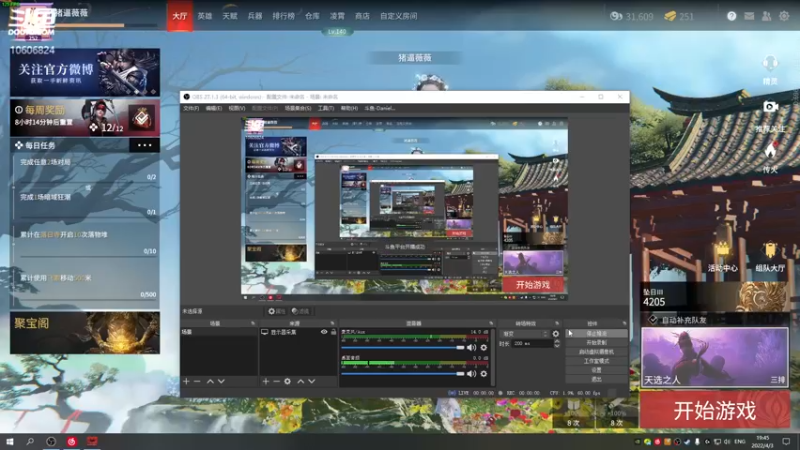Click the gold bar currency icon
The height and width of the screenshot is (450, 800).
click(670, 16)
